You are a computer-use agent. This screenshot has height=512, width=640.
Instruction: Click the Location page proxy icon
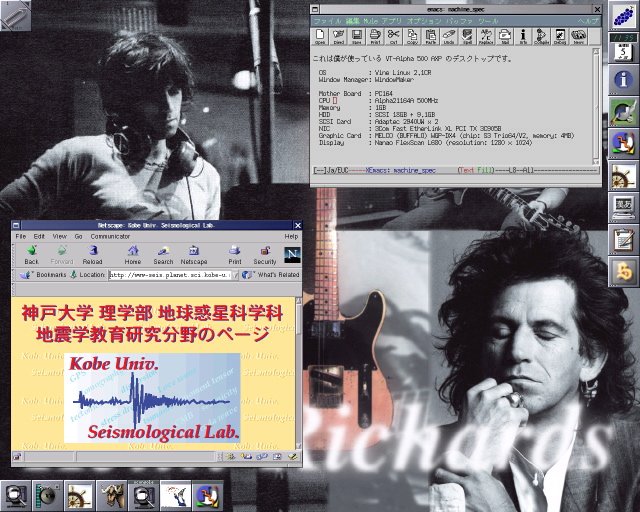click(x=73, y=275)
